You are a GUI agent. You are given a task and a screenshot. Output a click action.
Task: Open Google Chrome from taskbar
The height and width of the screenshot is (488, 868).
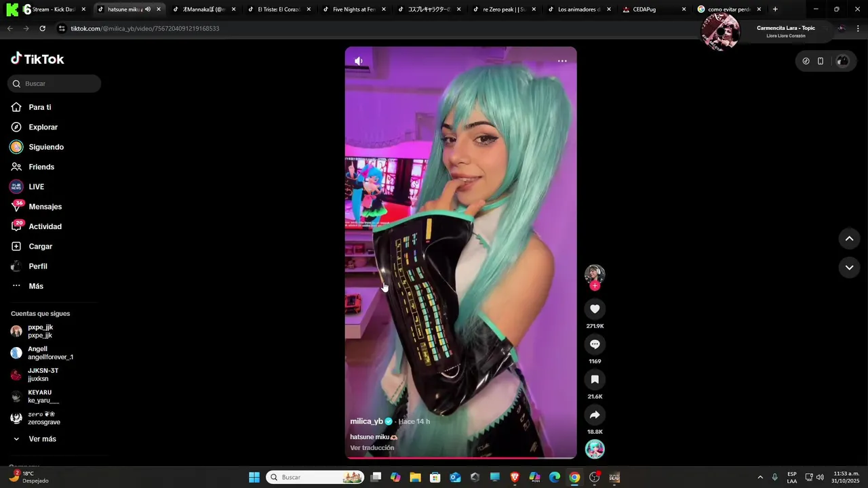(574, 477)
